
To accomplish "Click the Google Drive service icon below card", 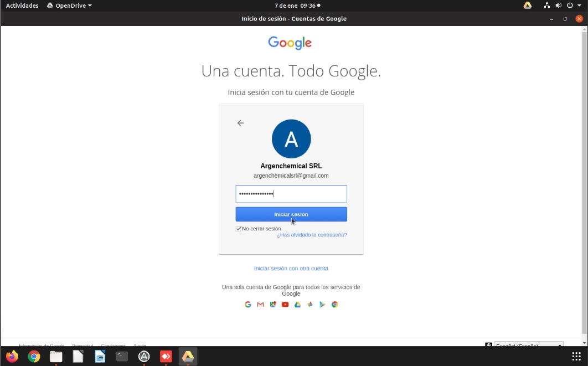I will pos(297,305).
